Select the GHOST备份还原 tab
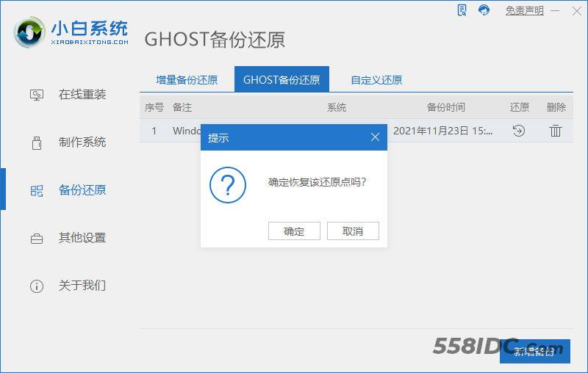 (x=282, y=79)
